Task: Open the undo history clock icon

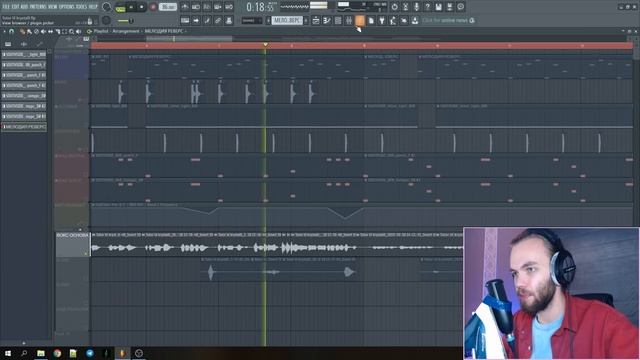Action: pos(394,7)
